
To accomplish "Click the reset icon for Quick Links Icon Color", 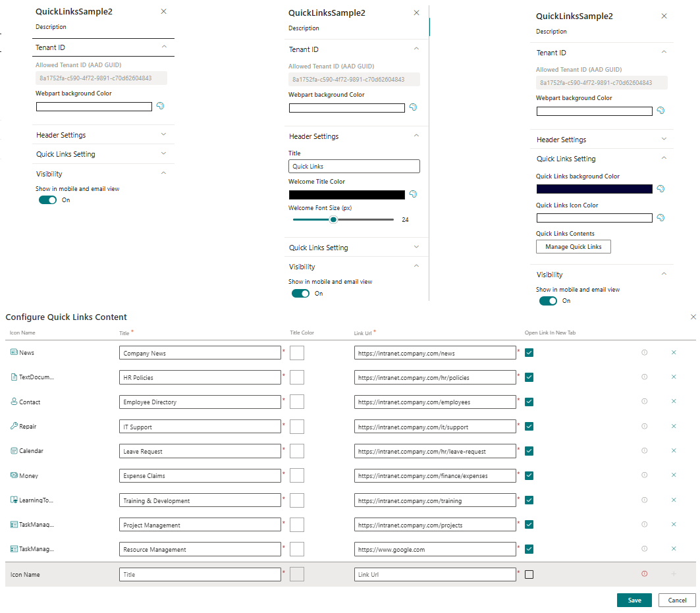I will (x=660, y=217).
